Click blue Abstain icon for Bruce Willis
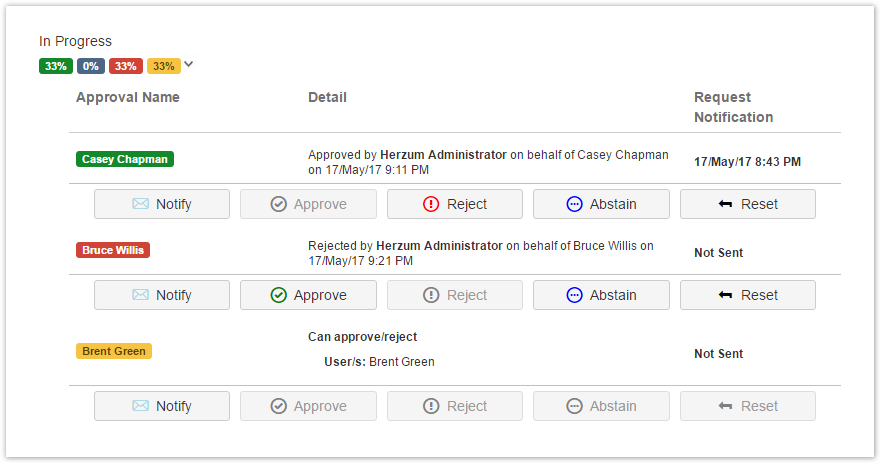Image resolution: width=880 pixels, height=463 pixels. [x=574, y=295]
